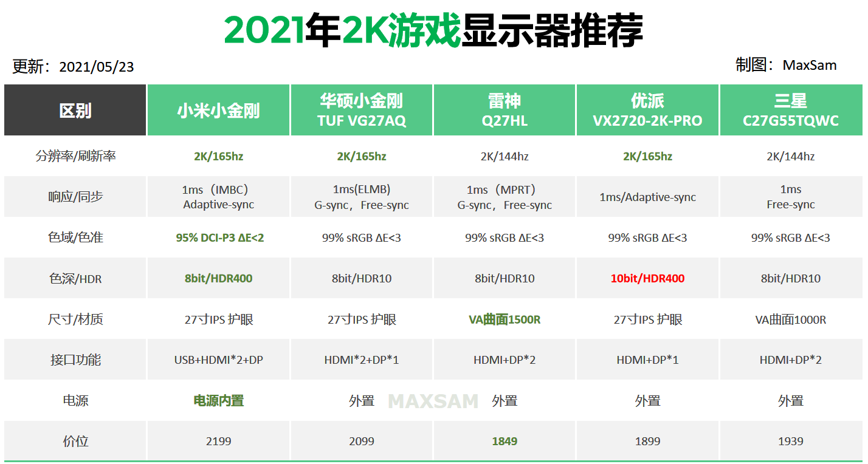This screenshot has height=464, width=868.
Task: Click the green 电源内置 cell
Action: 219,400
